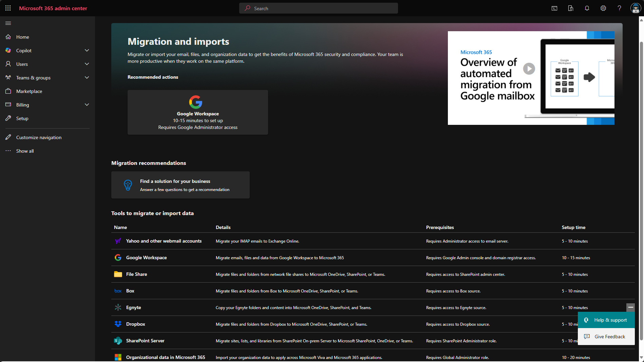
Task: Open Cloud Shell from top bar
Action: (554, 8)
